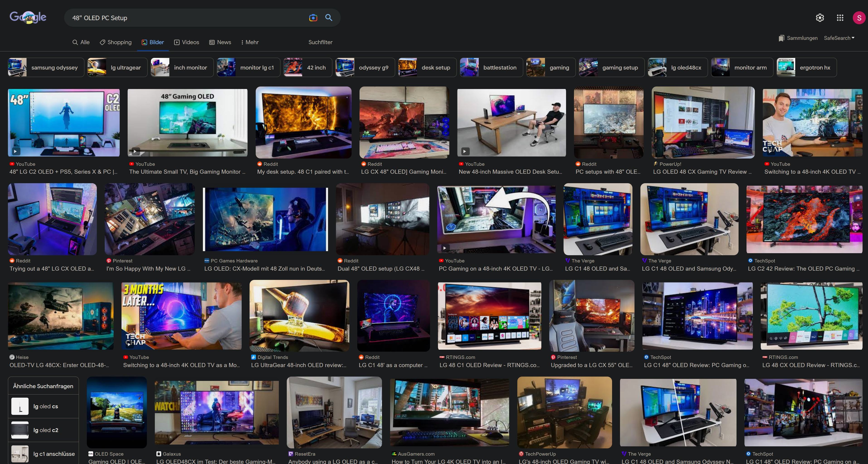Click the Google logo doodle
868x464 pixels.
[28, 17]
